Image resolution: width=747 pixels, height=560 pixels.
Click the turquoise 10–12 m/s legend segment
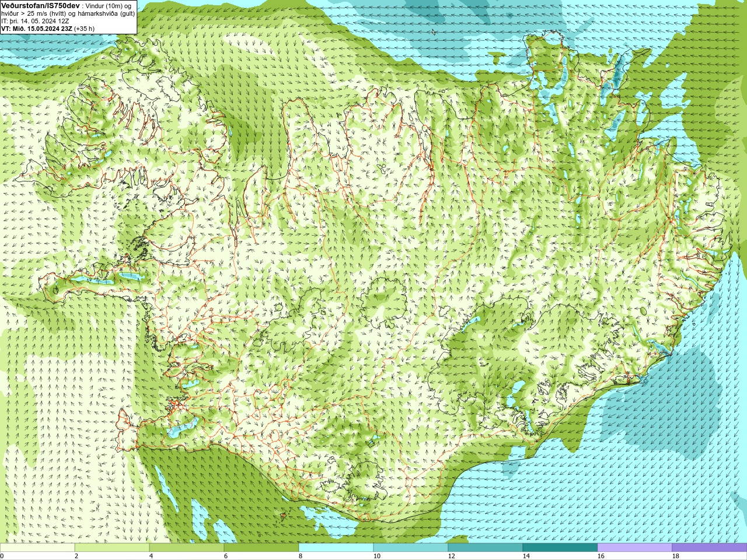point(411,548)
